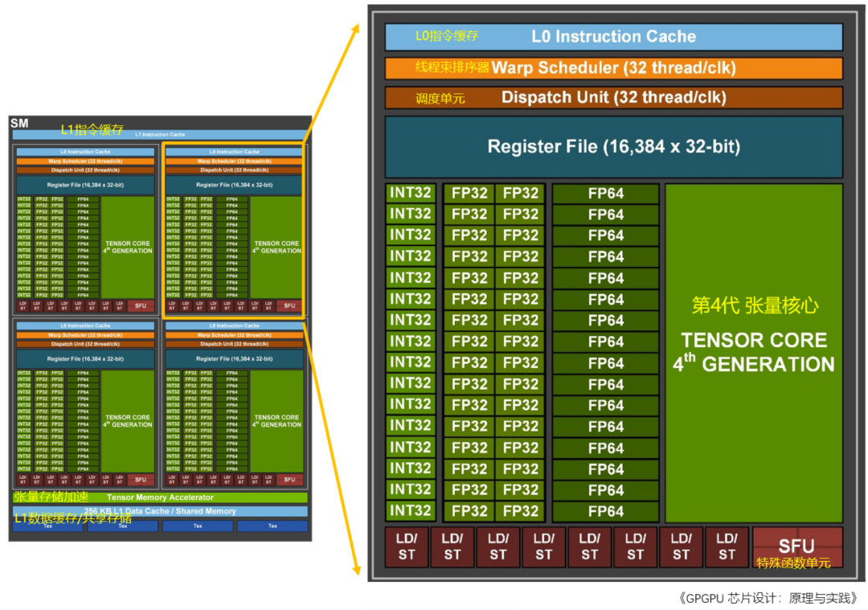Click the Dispatch Unit bar in enlarged view
Screen dimensions: 868x610
(613, 98)
